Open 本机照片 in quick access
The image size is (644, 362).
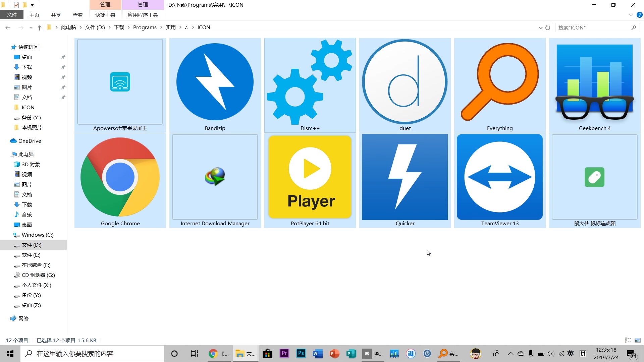(32, 128)
